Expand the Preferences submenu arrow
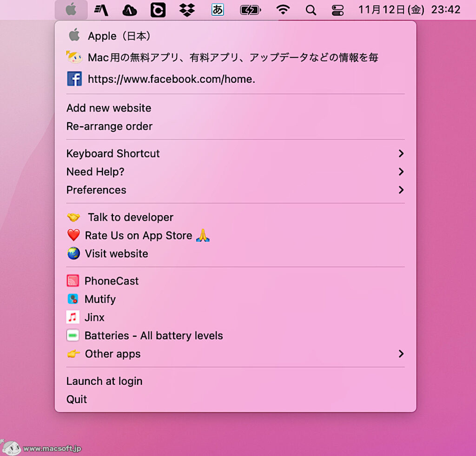This screenshot has height=456, width=476. (401, 190)
